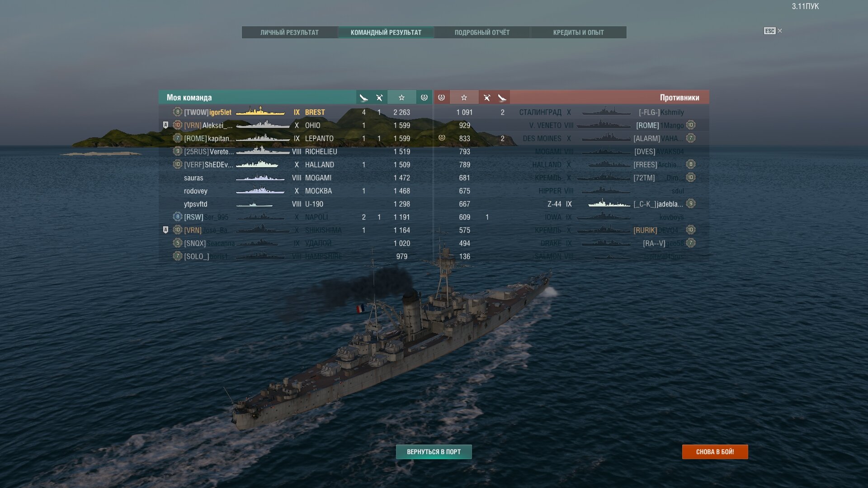Click division marker next to Aleksei player
The height and width of the screenshot is (488, 868).
pyautogui.click(x=165, y=125)
